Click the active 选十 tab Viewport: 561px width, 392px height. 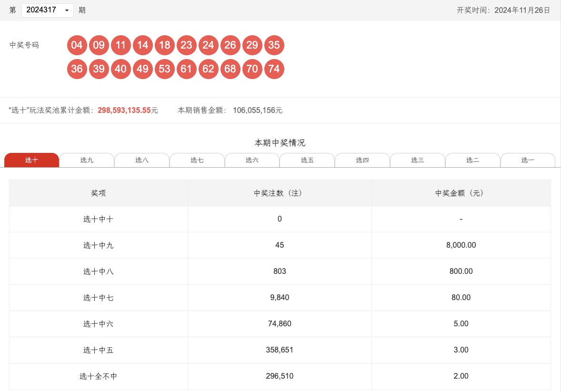(31, 160)
